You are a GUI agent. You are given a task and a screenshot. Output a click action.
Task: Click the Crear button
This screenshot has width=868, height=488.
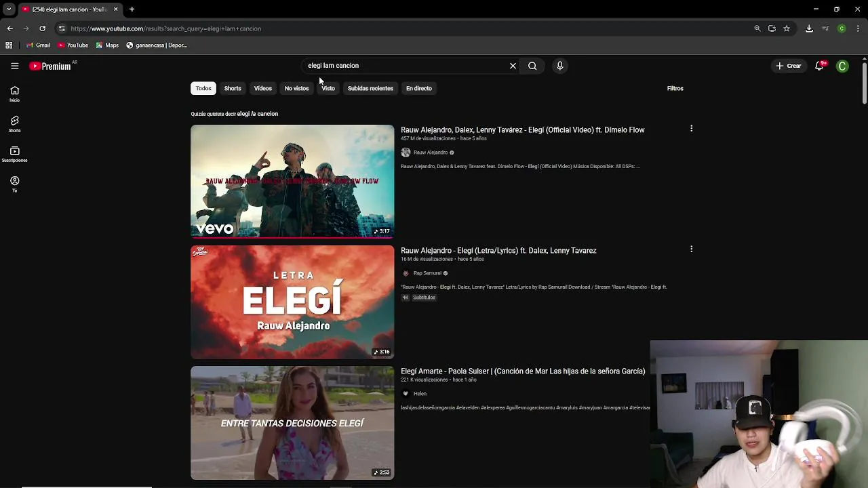(789, 66)
